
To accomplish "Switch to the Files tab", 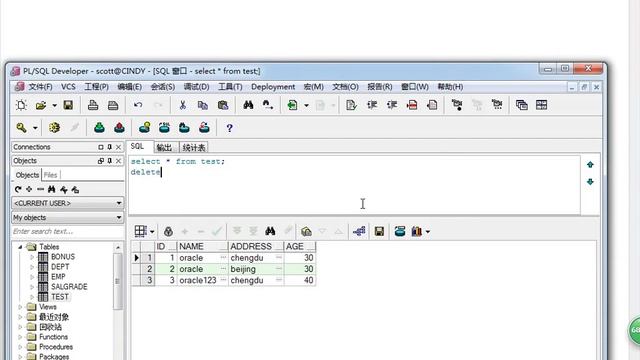I will click(50, 175).
